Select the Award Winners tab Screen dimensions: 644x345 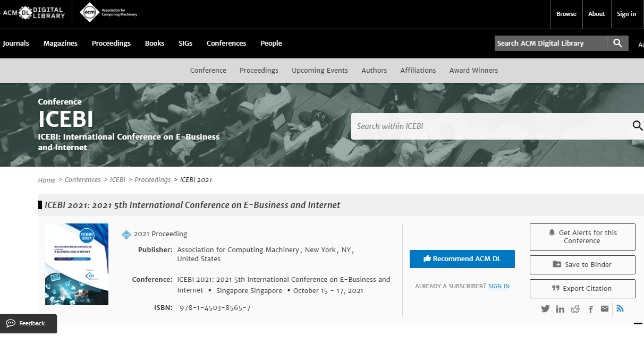click(x=473, y=70)
